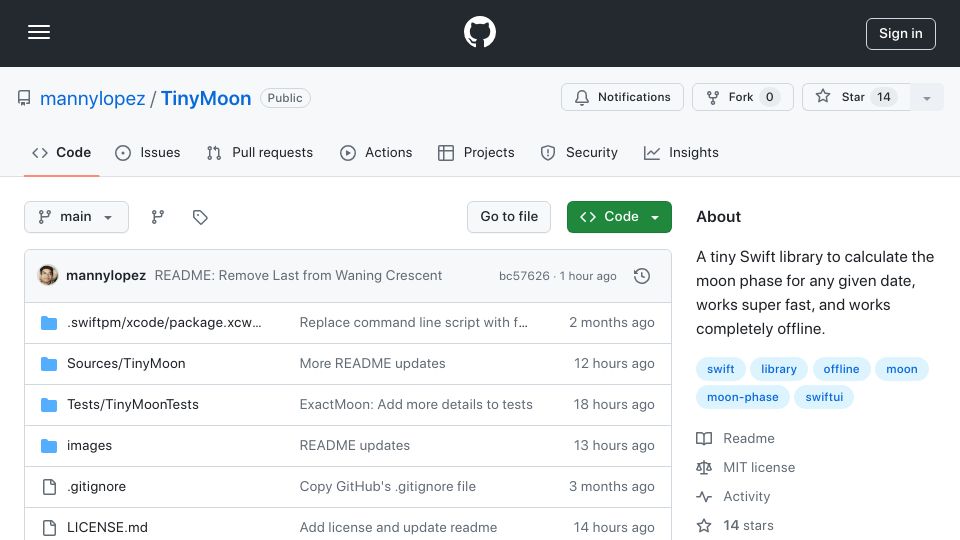Open the hamburger navigation menu
This screenshot has width=960, height=540.
[x=39, y=32]
